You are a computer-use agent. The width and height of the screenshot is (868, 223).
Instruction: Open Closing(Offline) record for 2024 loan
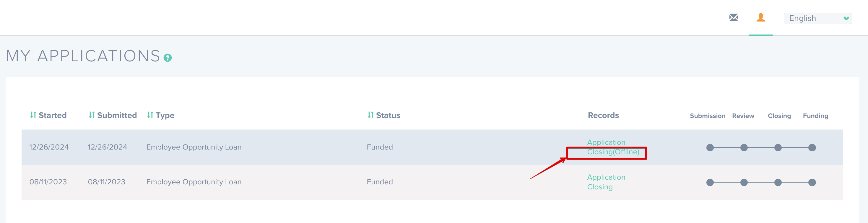tap(613, 152)
